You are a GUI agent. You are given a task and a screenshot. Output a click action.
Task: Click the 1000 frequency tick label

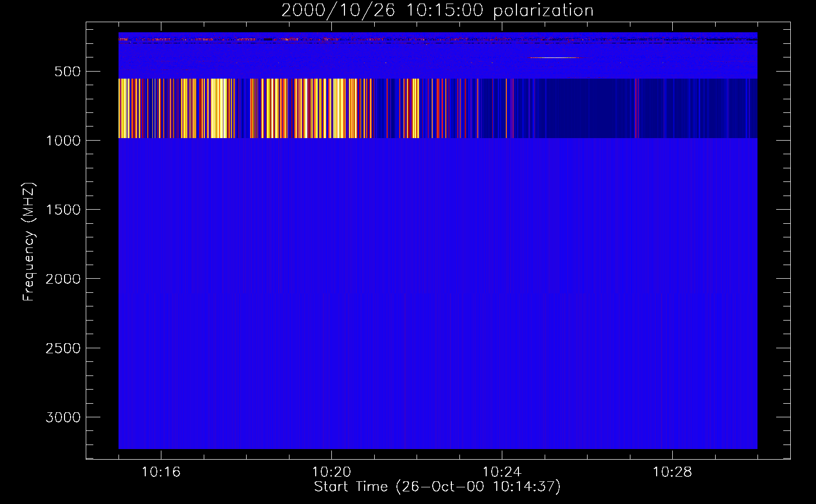(63, 141)
